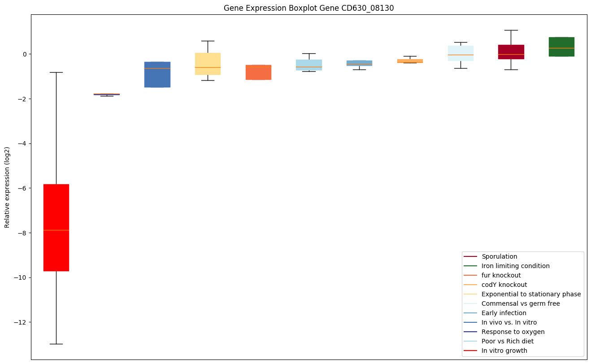Image resolution: width=591 pixels, height=364 pixels.
Task: Select 'Iron limiting condition' in the legend
Action: 515,266
